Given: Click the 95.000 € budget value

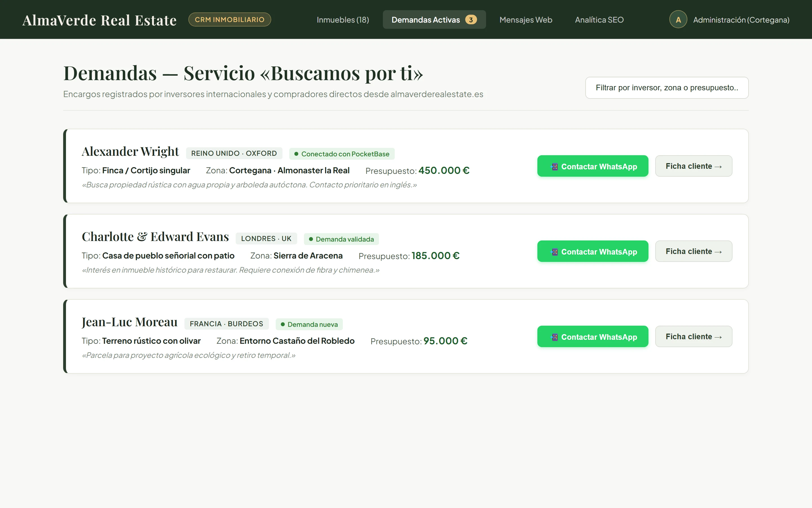Looking at the screenshot, I should click(445, 341).
